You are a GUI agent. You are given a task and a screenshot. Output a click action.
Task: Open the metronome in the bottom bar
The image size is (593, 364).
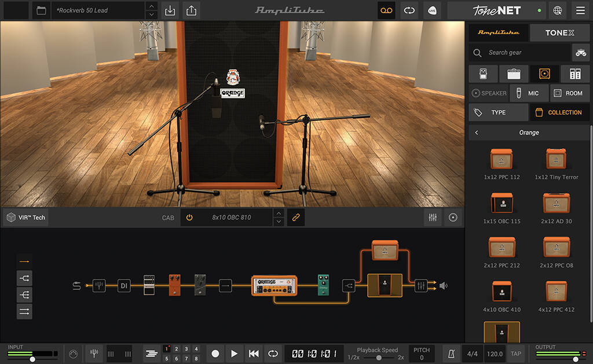451,353
